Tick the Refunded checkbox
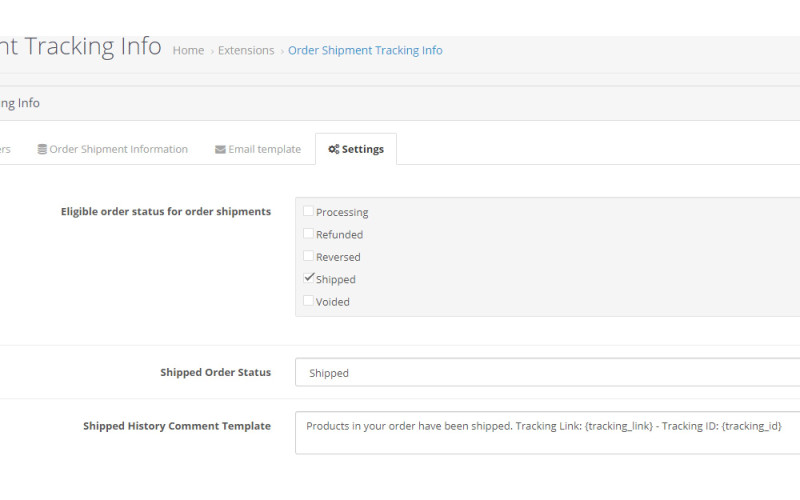Screen dimensions: 800x500 pyautogui.click(x=308, y=234)
